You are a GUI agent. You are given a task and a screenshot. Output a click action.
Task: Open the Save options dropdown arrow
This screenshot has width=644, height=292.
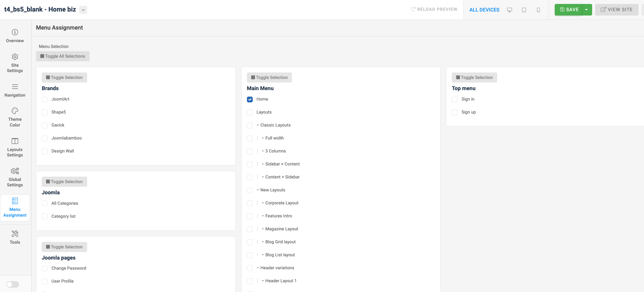(586, 10)
